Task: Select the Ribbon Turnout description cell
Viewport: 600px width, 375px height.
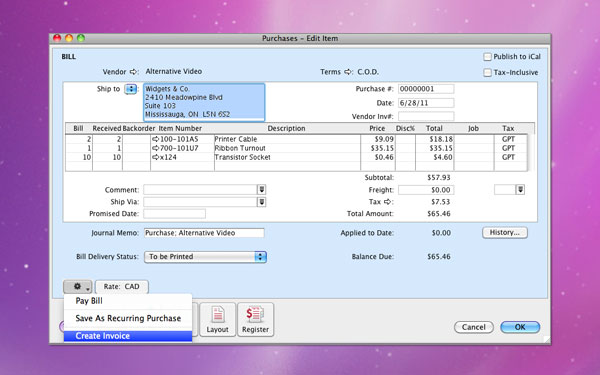Action: (287, 148)
